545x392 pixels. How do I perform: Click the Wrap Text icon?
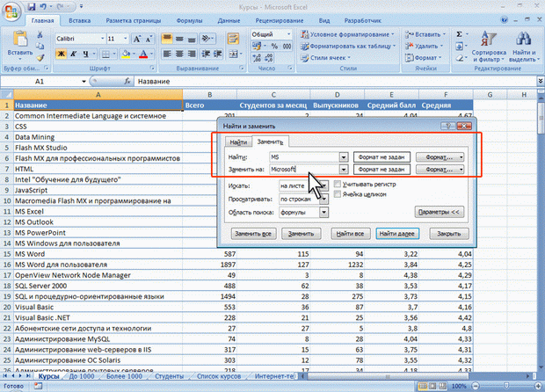(233, 38)
